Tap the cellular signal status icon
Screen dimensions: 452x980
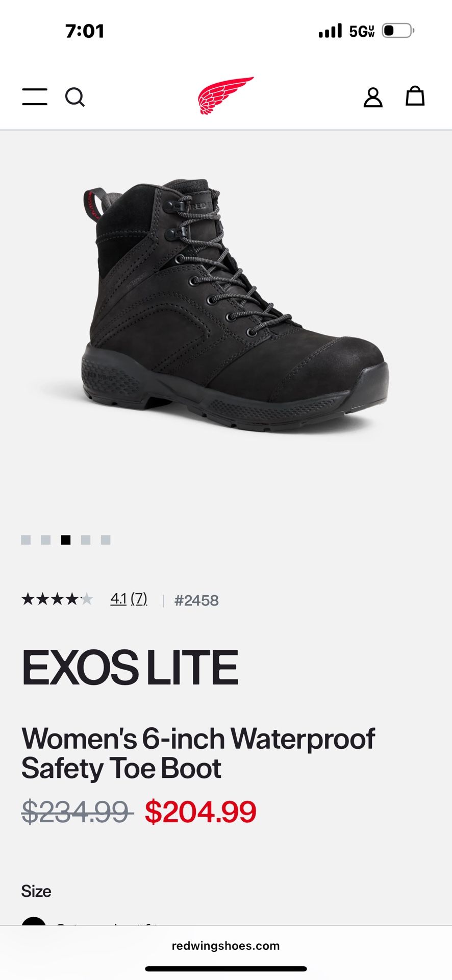(x=330, y=31)
